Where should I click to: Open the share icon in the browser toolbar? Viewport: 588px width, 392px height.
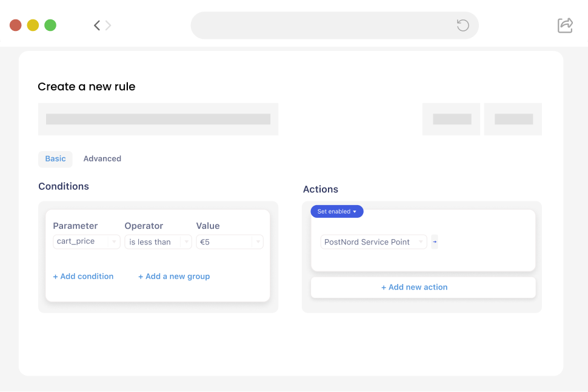coord(565,25)
